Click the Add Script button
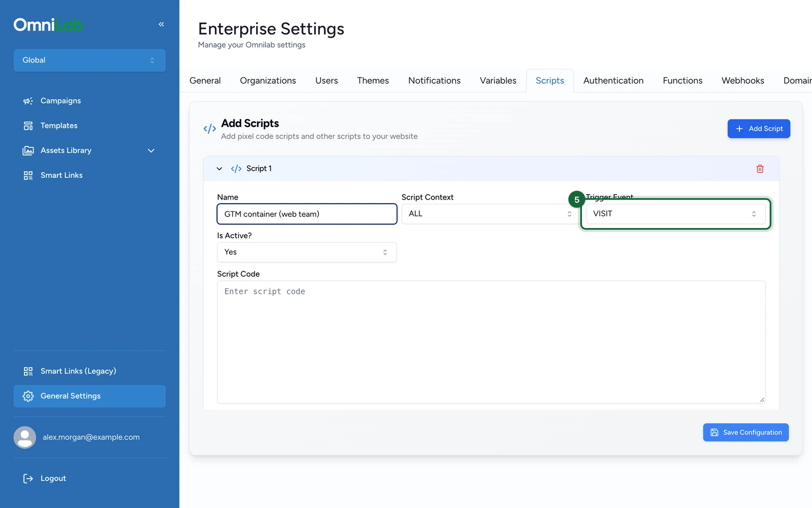Screen dimensions: 812x508 pyautogui.click(x=759, y=129)
